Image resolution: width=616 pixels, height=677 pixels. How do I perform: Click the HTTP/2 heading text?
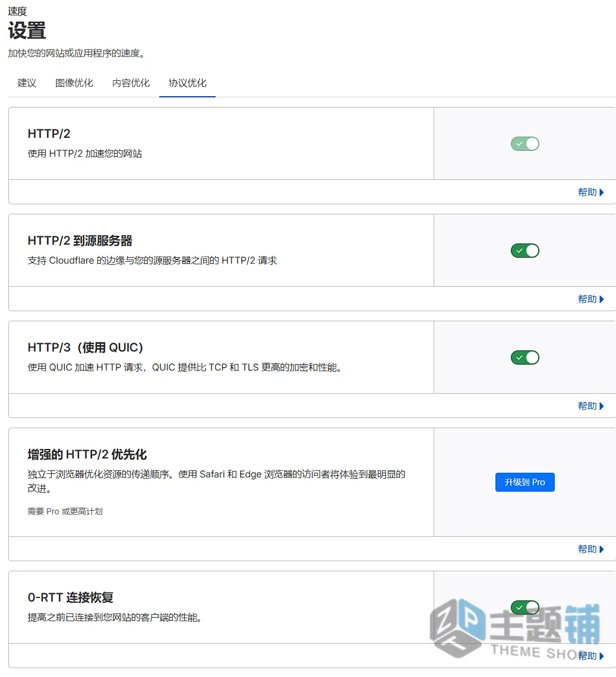click(x=49, y=134)
